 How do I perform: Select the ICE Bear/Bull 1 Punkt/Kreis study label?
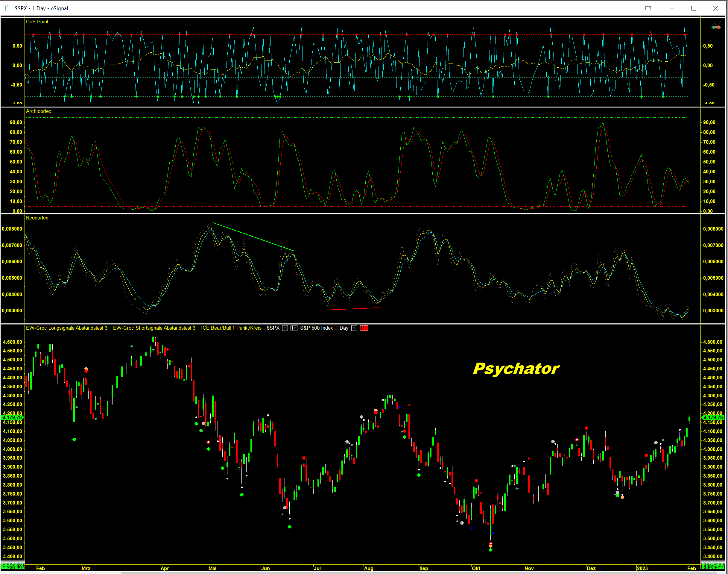coord(231,328)
